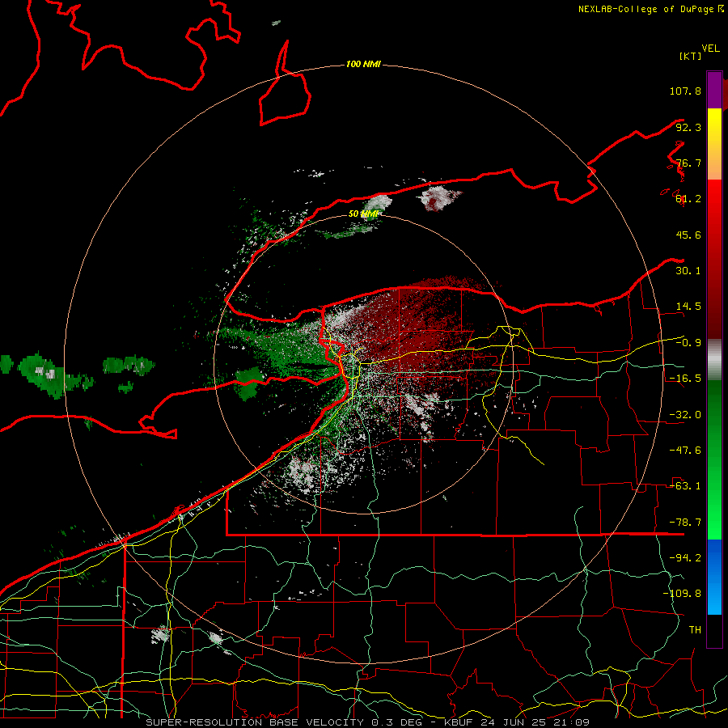Click the blue segment of color bar
The image size is (728, 728).
(x=714, y=577)
